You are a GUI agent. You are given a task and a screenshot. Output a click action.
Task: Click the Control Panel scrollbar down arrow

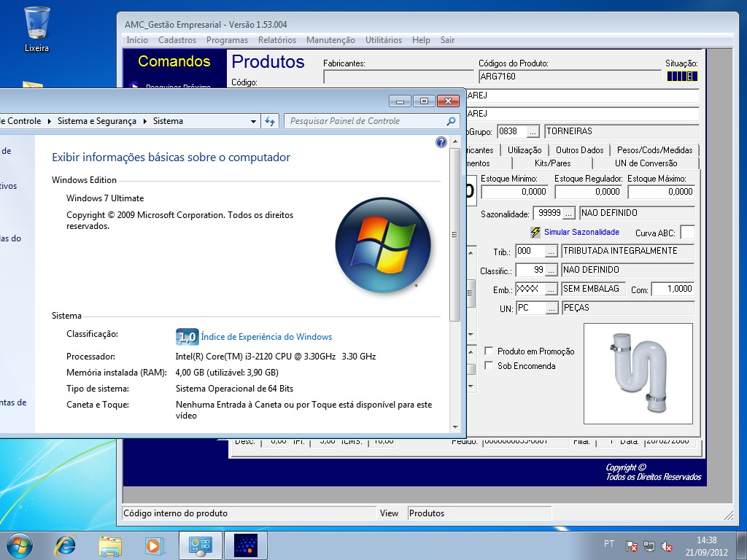pos(454,427)
